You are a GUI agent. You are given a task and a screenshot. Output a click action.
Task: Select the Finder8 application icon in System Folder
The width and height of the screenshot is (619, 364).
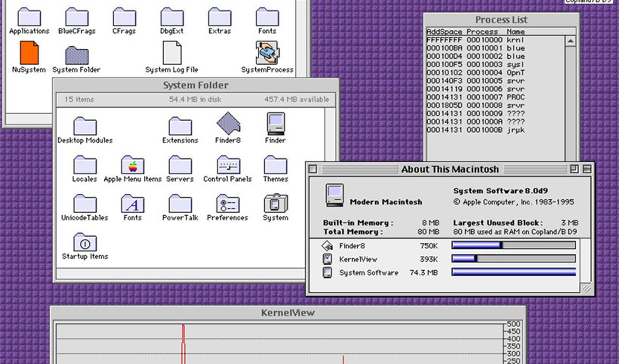tap(228, 123)
